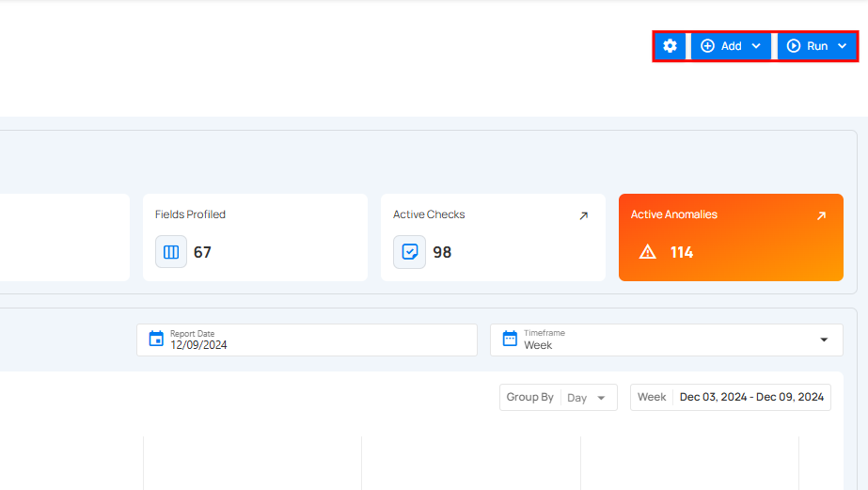The image size is (868, 490).
Task: Click the Active Checks count 98
Action: click(442, 252)
